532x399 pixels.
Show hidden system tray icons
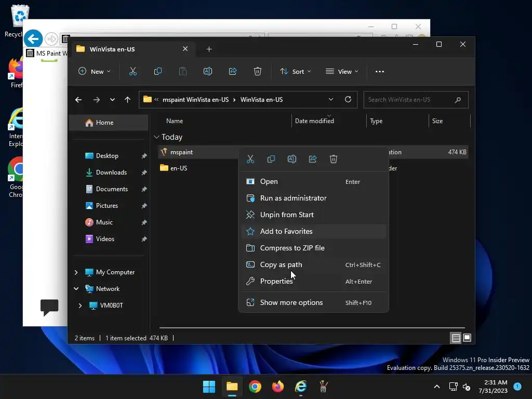[437, 387]
